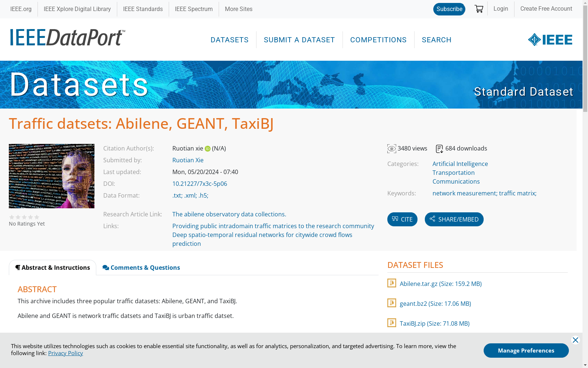The image size is (588, 368).
Task: Click the downloads document icon
Action: click(440, 149)
